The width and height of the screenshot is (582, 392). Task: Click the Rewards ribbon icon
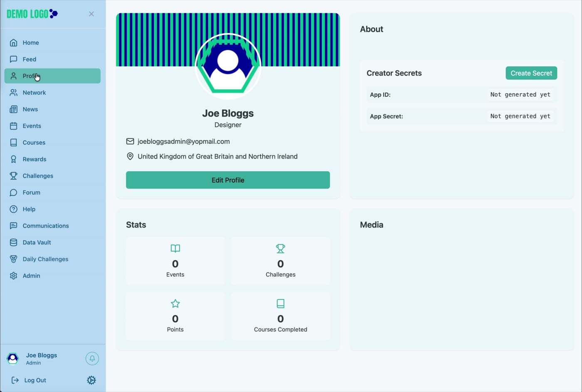[x=14, y=159]
